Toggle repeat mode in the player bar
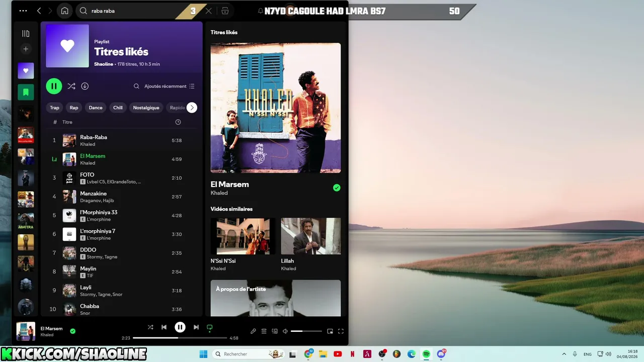This screenshot has height=362, width=644. pyautogui.click(x=210, y=327)
